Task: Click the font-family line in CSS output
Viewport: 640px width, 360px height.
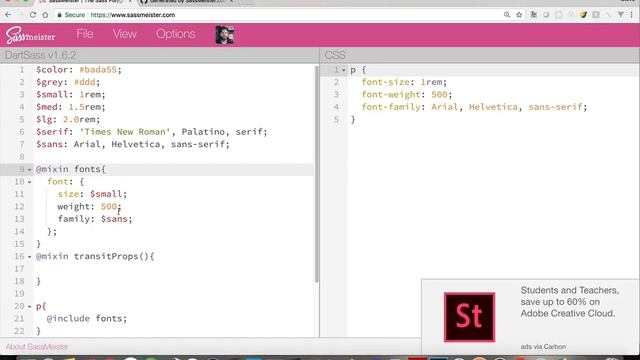Action: [474, 107]
